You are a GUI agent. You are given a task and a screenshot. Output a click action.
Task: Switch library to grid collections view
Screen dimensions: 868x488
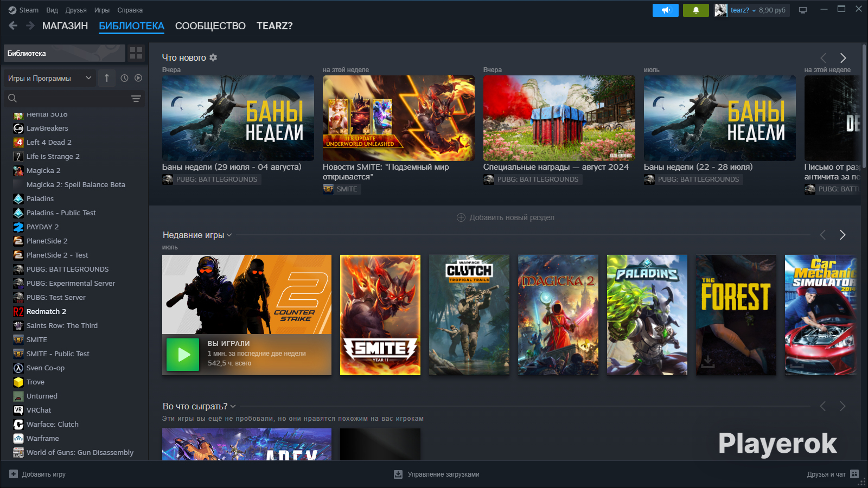coord(136,53)
